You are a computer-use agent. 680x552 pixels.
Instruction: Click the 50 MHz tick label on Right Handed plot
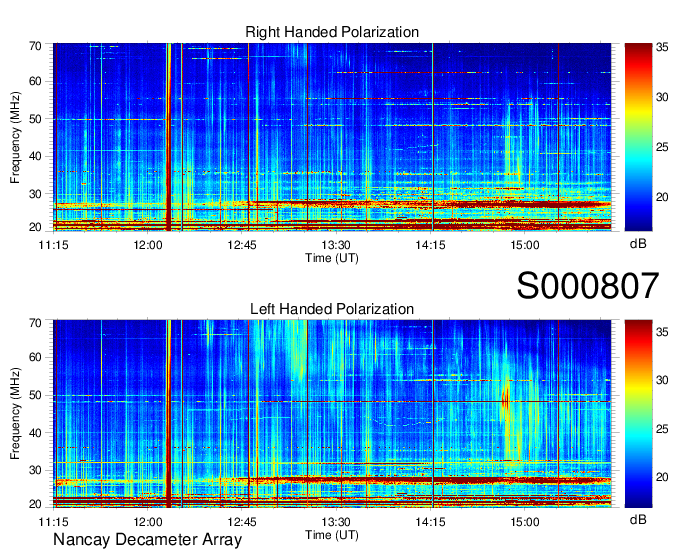click(35, 119)
